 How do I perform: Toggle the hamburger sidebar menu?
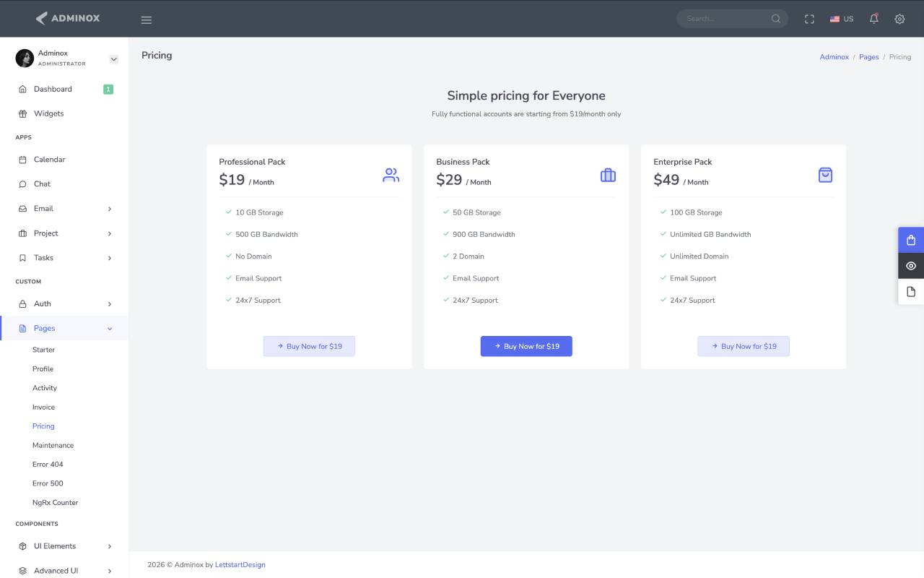pos(147,20)
